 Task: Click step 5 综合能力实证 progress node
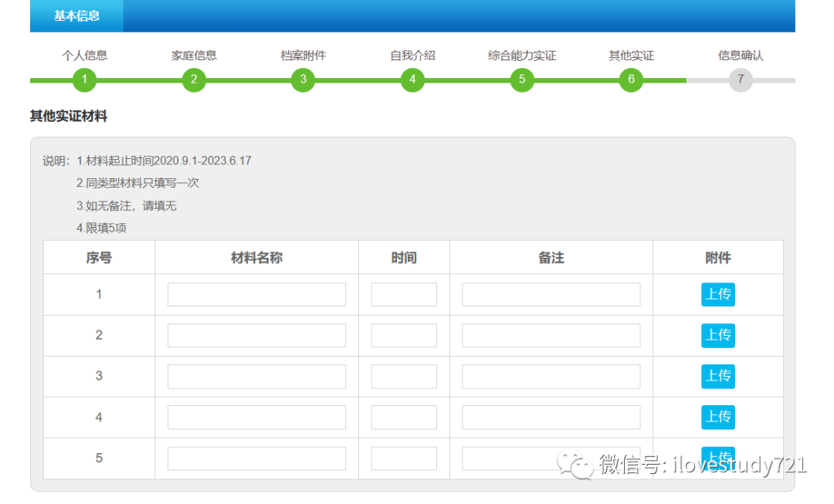(x=522, y=79)
